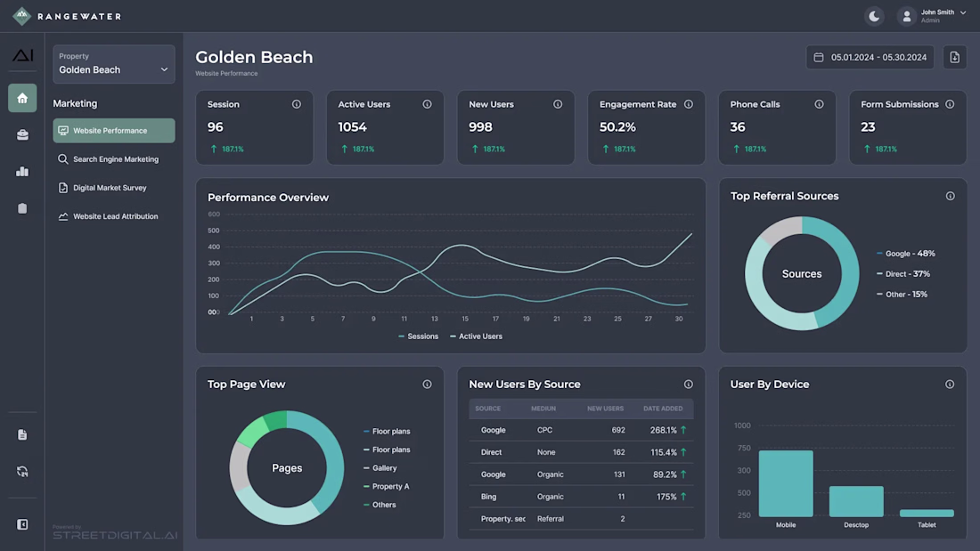Click the Sources donut chart center
This screenshot has height=551, width=980.
(802, 273)
